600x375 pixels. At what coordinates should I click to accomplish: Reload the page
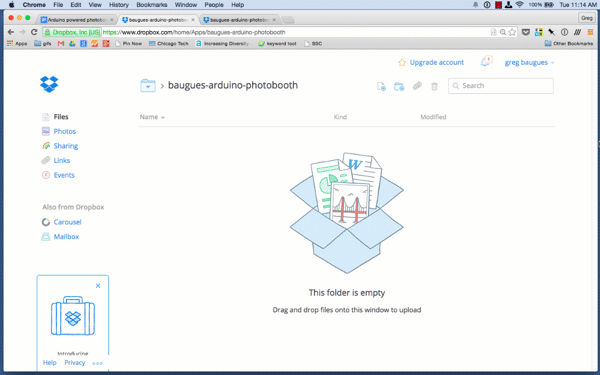coord(34,32)
